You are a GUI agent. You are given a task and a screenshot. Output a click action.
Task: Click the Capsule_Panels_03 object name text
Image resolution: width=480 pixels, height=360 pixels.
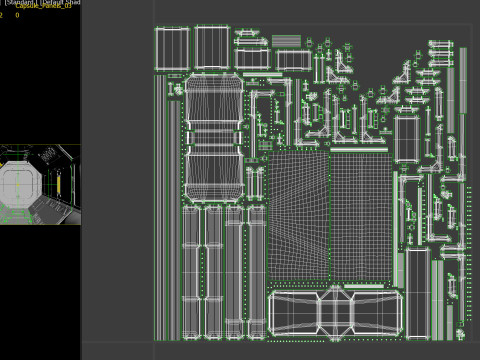[x=44, y=6]
